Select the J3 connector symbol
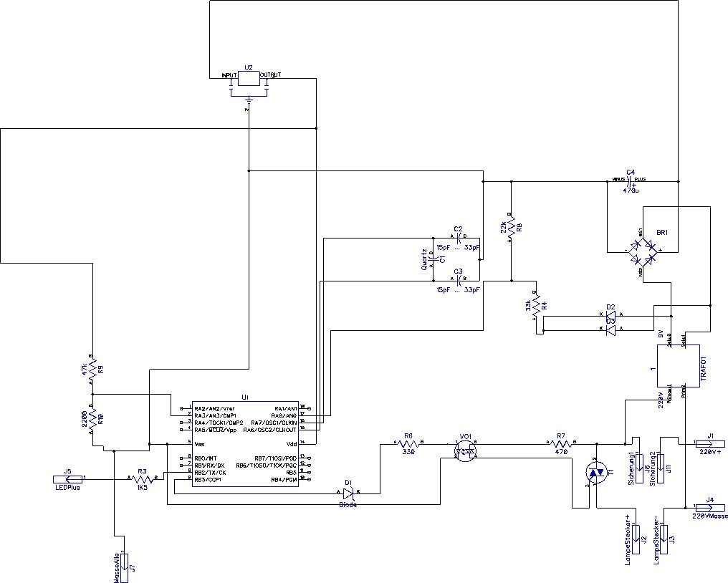Screen dimensions: 728x583 pyautogui.click(x=664, y=539)
